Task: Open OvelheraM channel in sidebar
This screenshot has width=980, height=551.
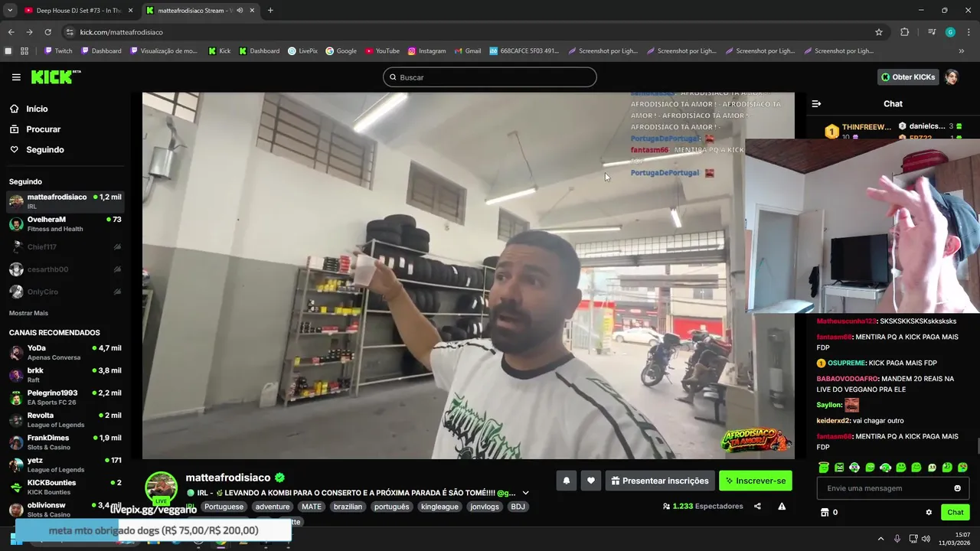Action: [65, 224]
